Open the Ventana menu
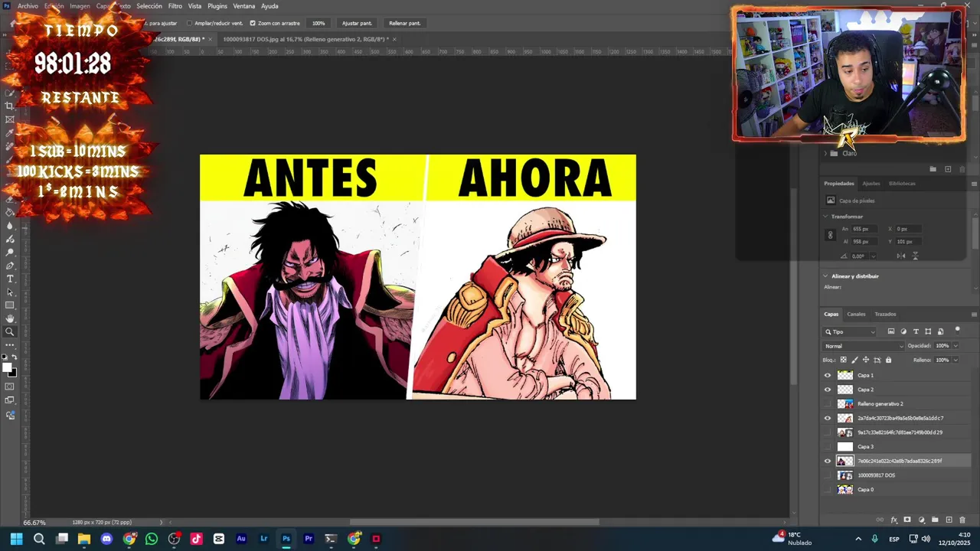 click(244, 6)
